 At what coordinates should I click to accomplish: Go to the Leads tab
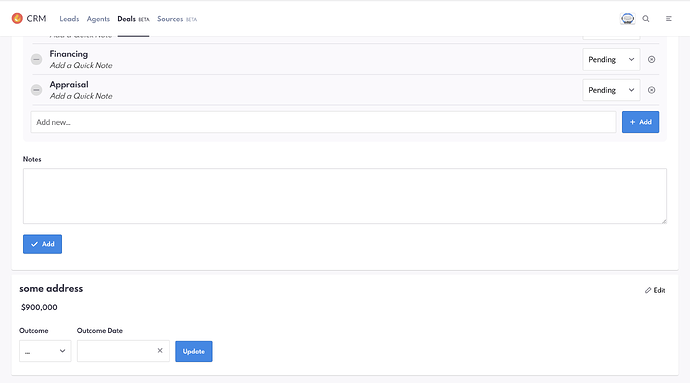coord(69,19)
